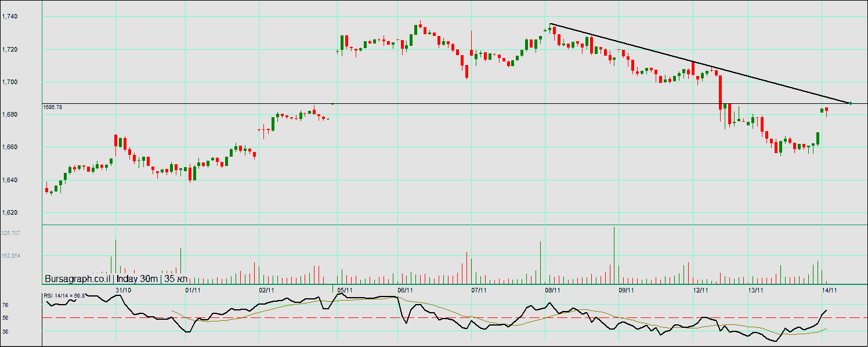The height and width of the screenshot is (347, 868).
Task: Select the 05/11 date label
Action: coord(346,289)
